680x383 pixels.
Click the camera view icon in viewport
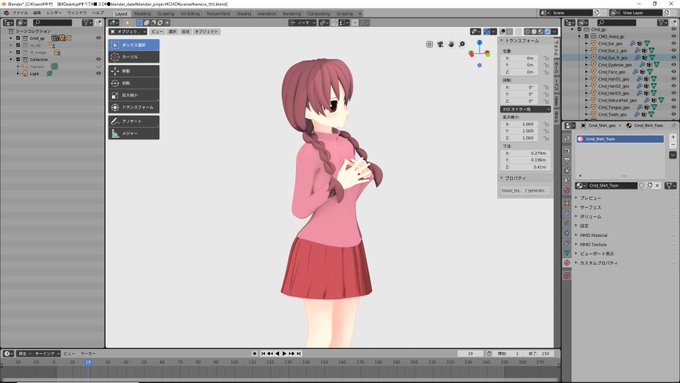pyautogui.click(x=440, y=44)
